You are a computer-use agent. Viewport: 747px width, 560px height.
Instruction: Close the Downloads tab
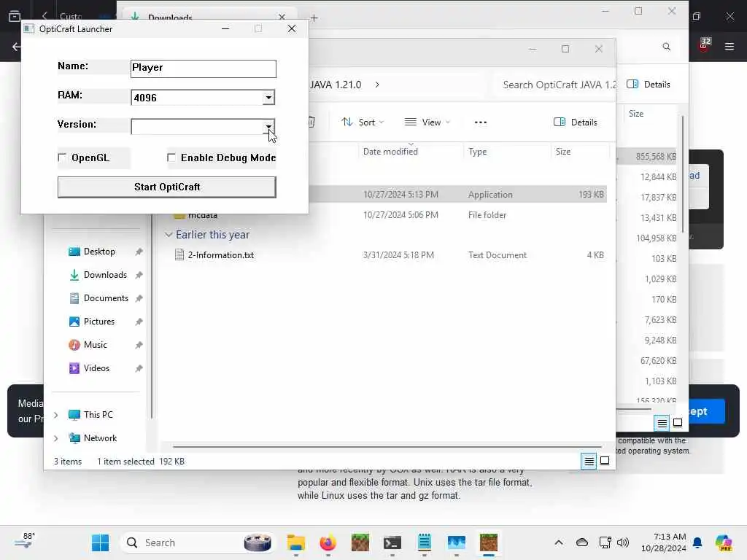282,17
